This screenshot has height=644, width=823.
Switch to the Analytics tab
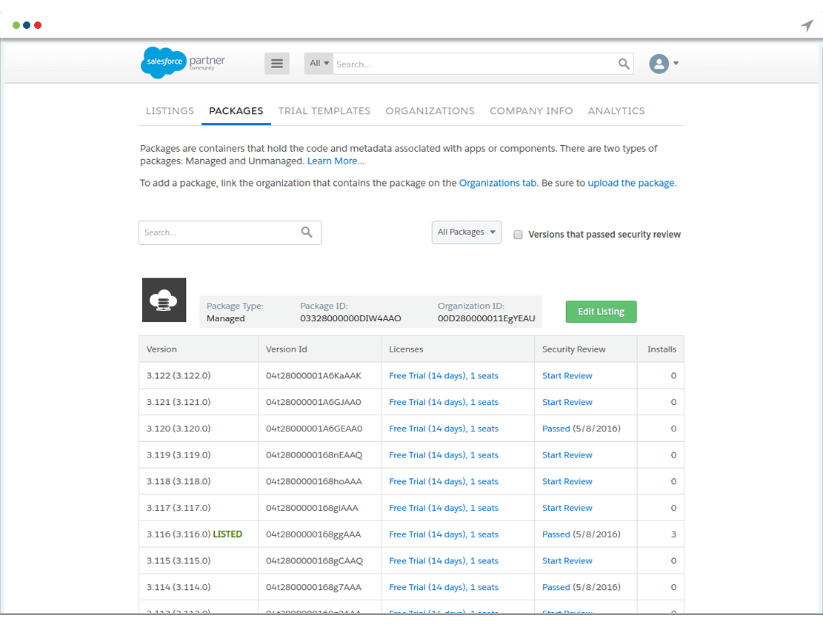point(616,110)
